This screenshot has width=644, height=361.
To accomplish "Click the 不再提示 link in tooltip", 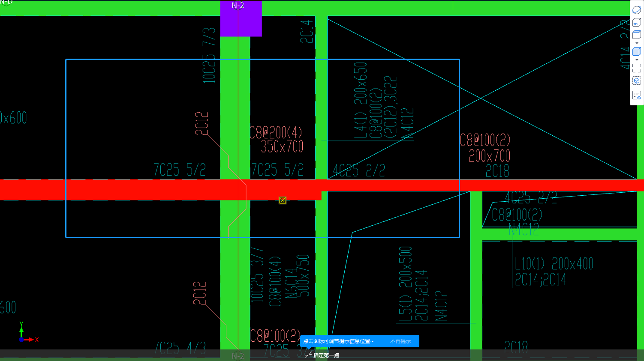I will (400, 341).
